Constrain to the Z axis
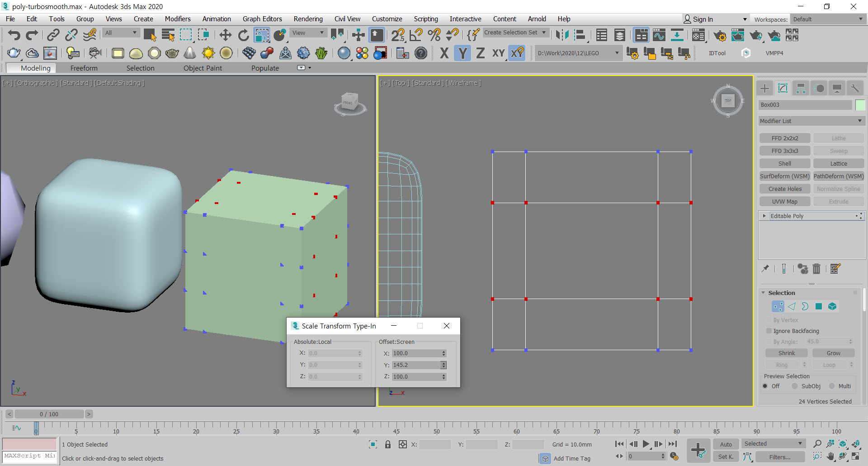This screenshot has height=466, width=868. (x=480, y=53)
